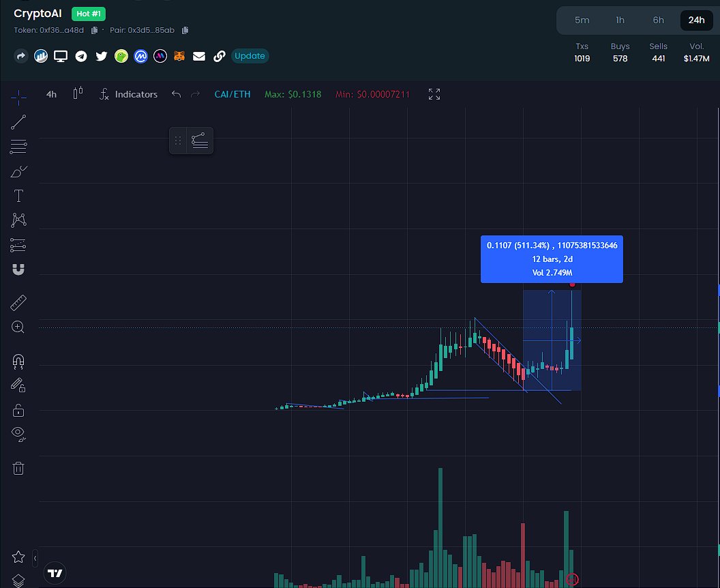Click the Txs 1019 stat
The image size is (720, 588).
pyautogui.click(x=582, y=53)
